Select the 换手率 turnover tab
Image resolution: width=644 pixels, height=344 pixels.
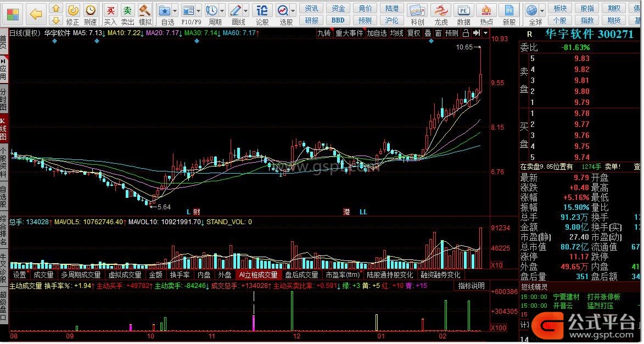tap(180, 275)
